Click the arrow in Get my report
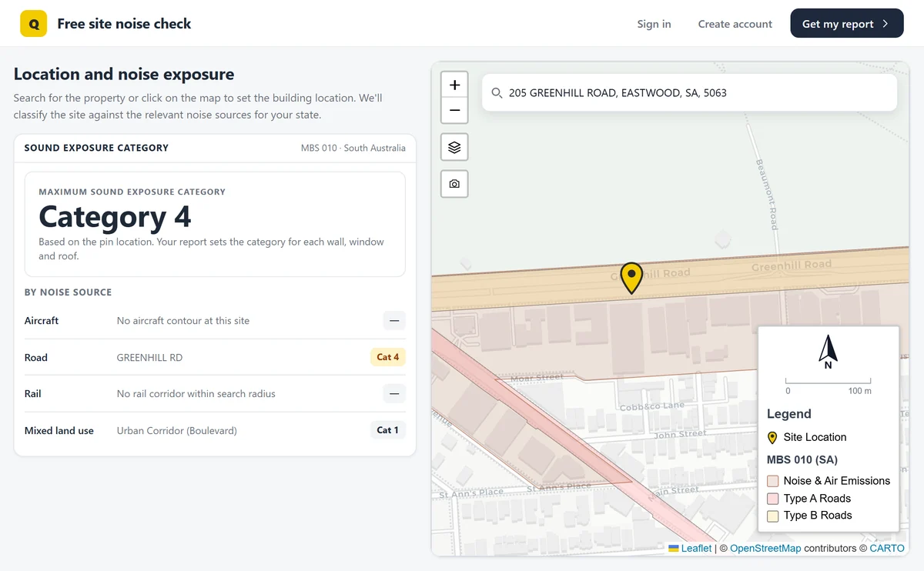 [x=885, y=24]
